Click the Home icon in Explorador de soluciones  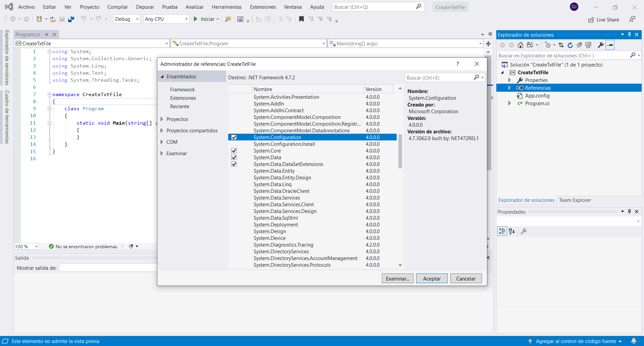[520, 45]
